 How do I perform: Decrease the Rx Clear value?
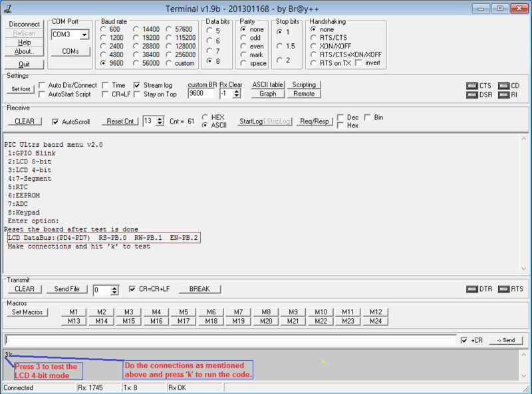coord(237,96)
